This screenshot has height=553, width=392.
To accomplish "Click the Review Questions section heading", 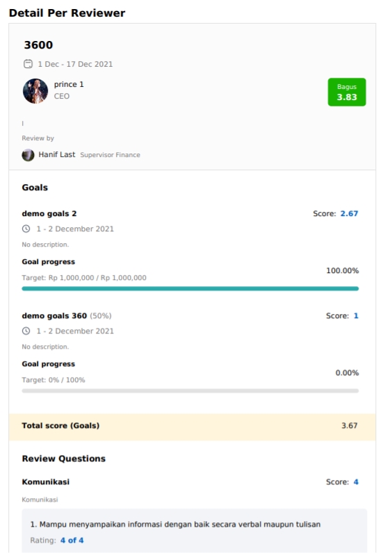I will pos(63,459).
